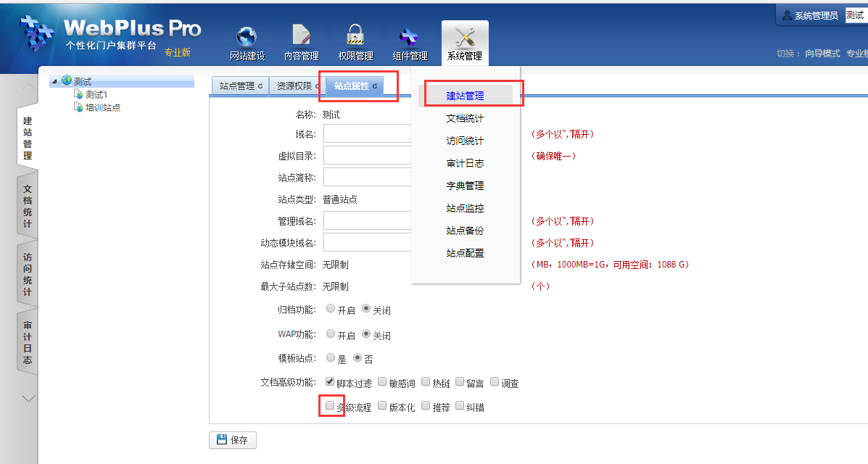Select 开启 for 归档功能
Viewport: 868px width, 464px height.
331,309
